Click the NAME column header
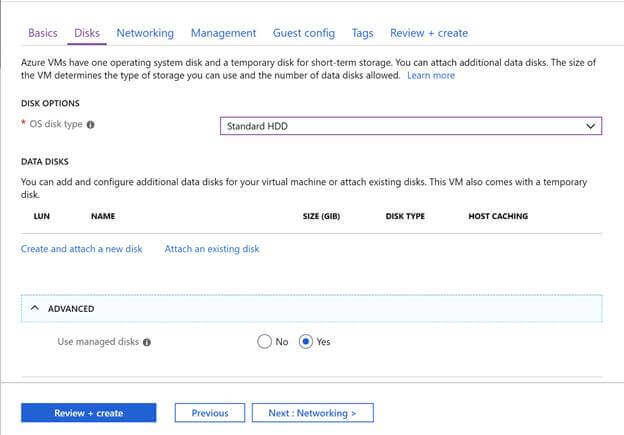The image size is (624, 435). tap(103, 216)
